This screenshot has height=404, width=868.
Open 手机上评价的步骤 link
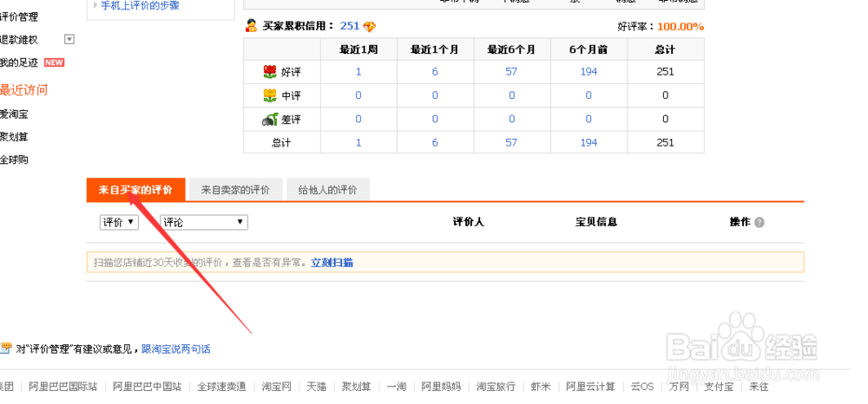point(140,6)
